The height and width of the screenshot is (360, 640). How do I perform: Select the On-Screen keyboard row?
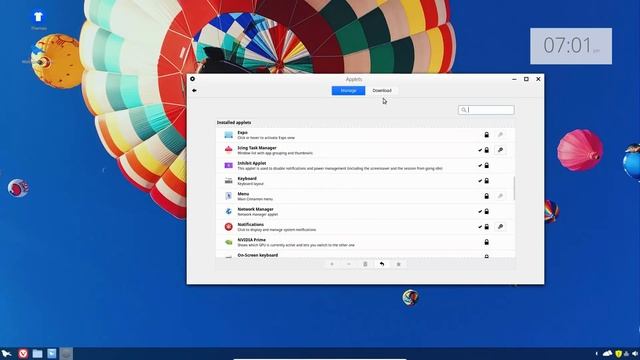coord(365,255)
